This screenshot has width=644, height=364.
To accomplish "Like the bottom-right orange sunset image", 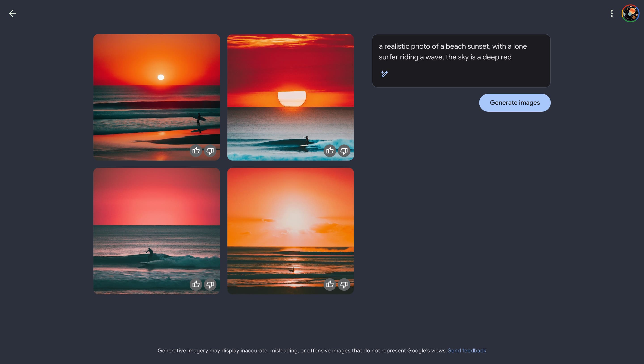I will 330,285.
